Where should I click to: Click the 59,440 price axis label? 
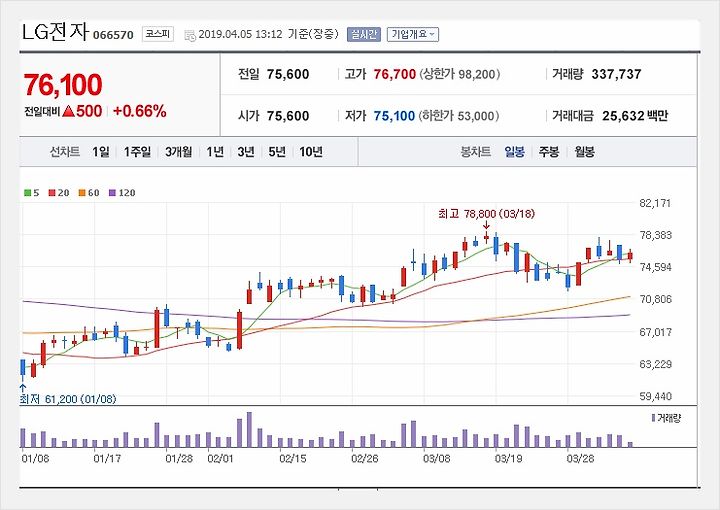coord(655,396)
